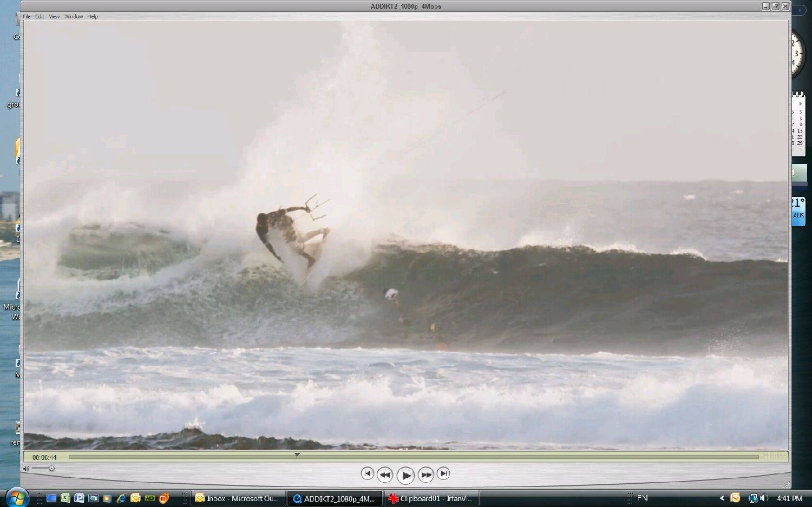Launch Excel from the Quick Launch bar
This screenshot has width=812, height=507.
tap(66, 498)
